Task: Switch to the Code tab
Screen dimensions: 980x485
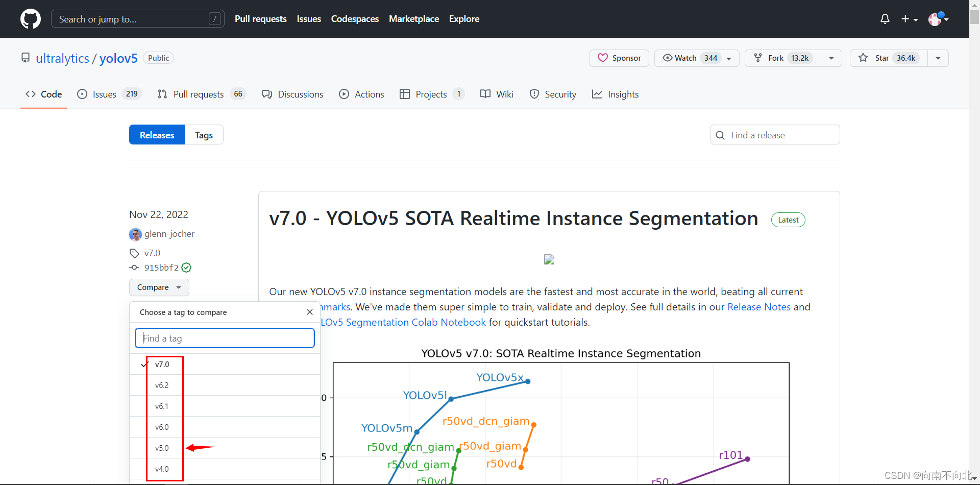Action: [44, 94]
